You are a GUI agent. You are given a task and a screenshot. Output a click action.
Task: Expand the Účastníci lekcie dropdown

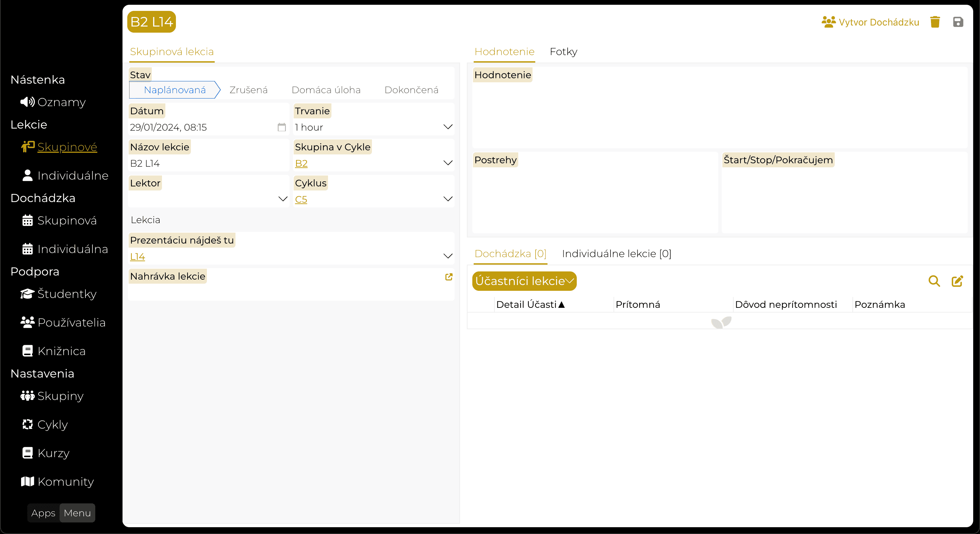[524, 281]
